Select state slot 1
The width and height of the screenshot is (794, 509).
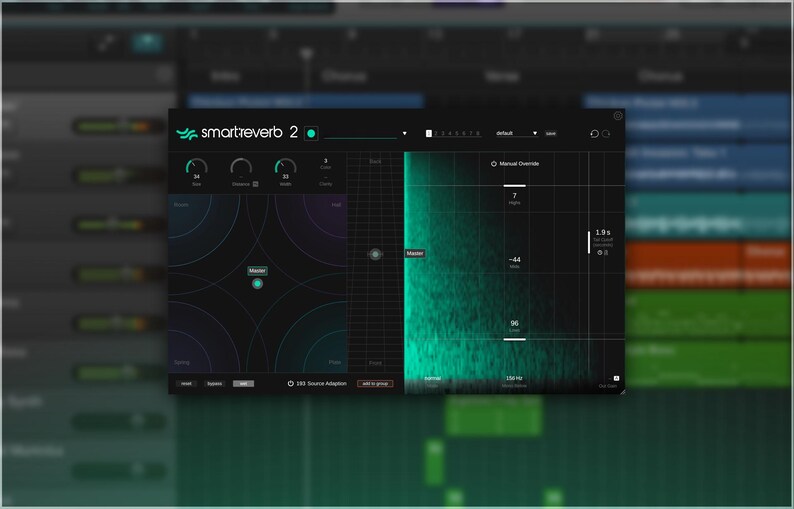(429, 133)
